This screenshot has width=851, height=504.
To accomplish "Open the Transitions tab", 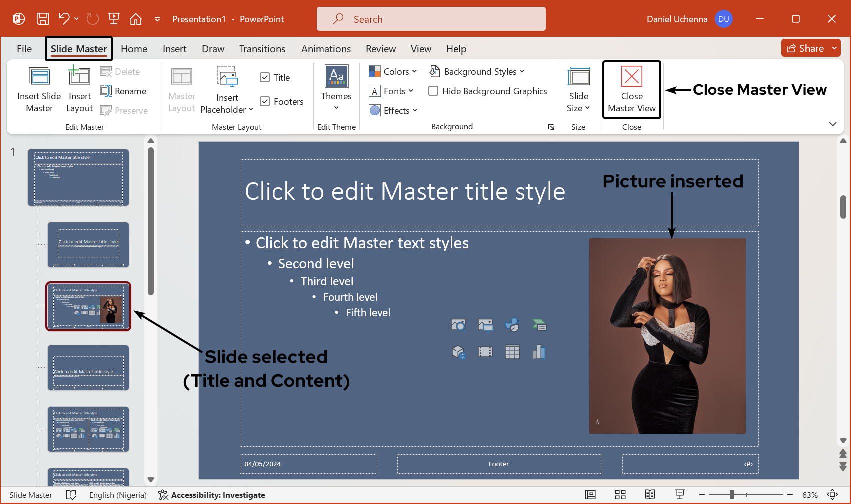I will coord(262,49).
